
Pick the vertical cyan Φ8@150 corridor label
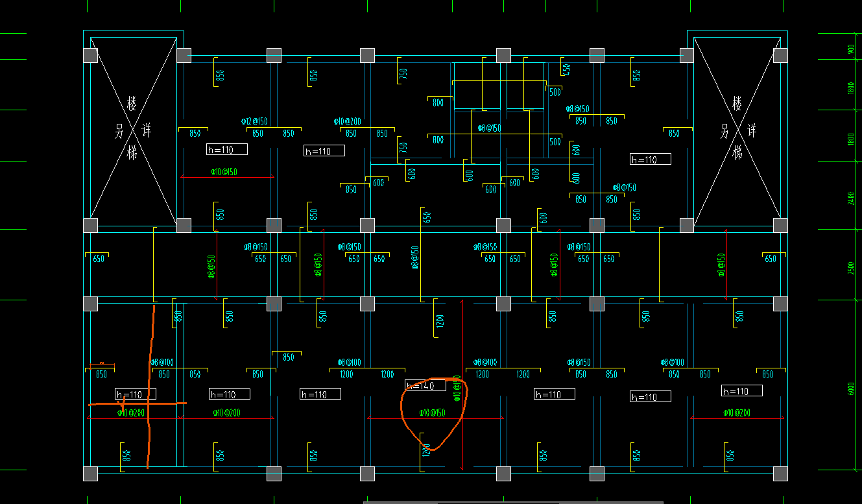coord(415,257)
